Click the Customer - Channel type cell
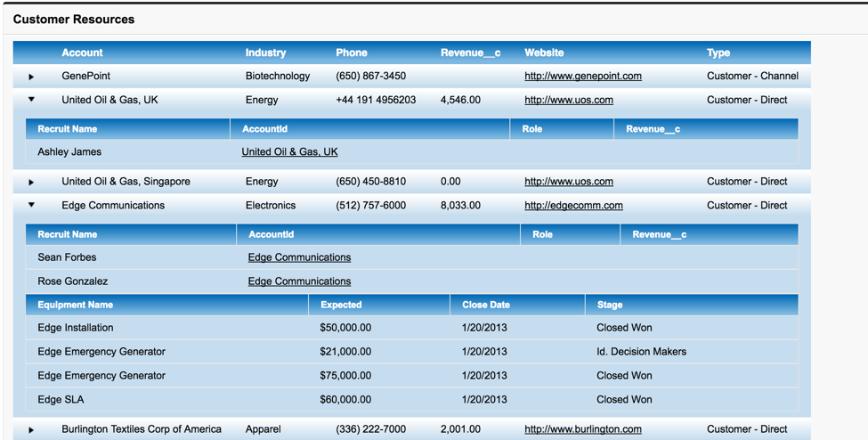Screen dimensions: 868x440 [752, 76]
